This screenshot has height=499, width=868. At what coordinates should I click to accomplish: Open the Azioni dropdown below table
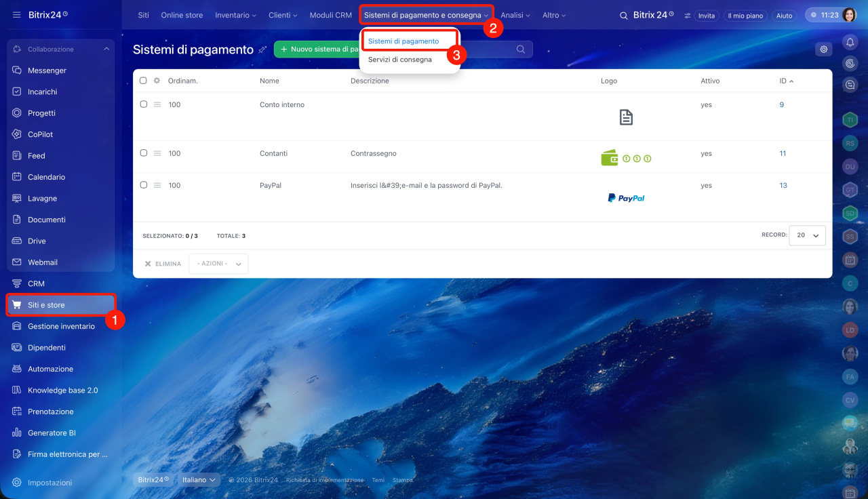point(218,264)
